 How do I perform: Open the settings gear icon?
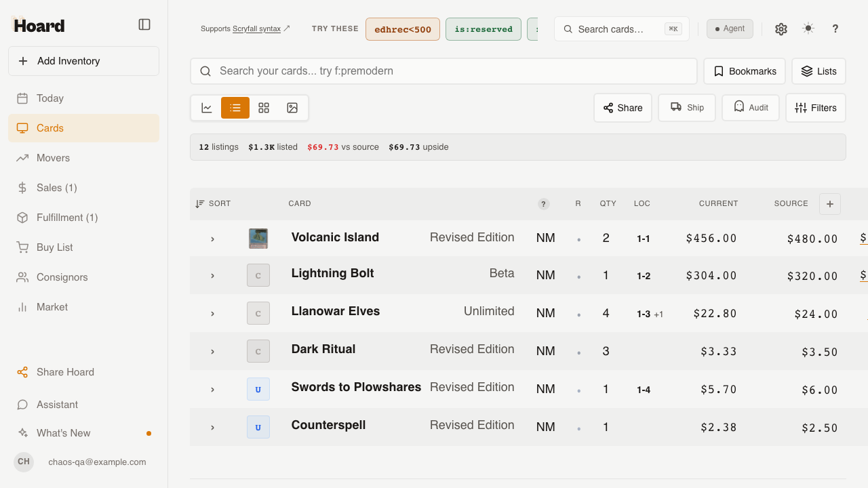(781, 28)
